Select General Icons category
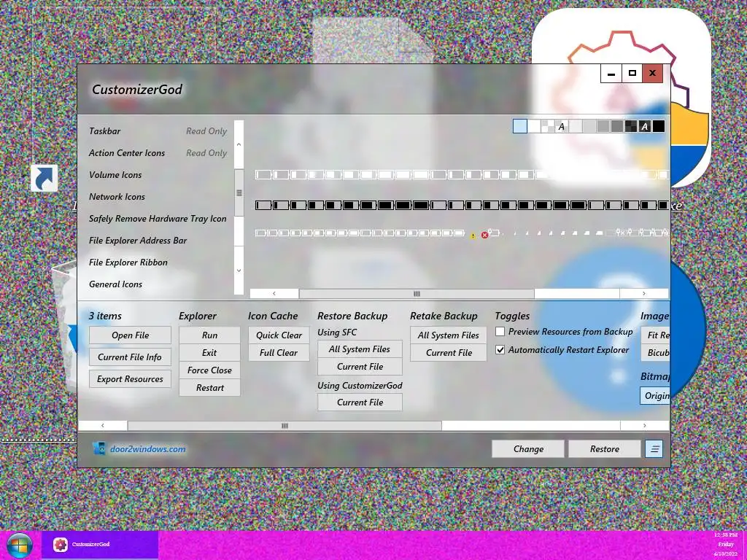The height and width of the screenshot is (560, 747). [158, 284]
